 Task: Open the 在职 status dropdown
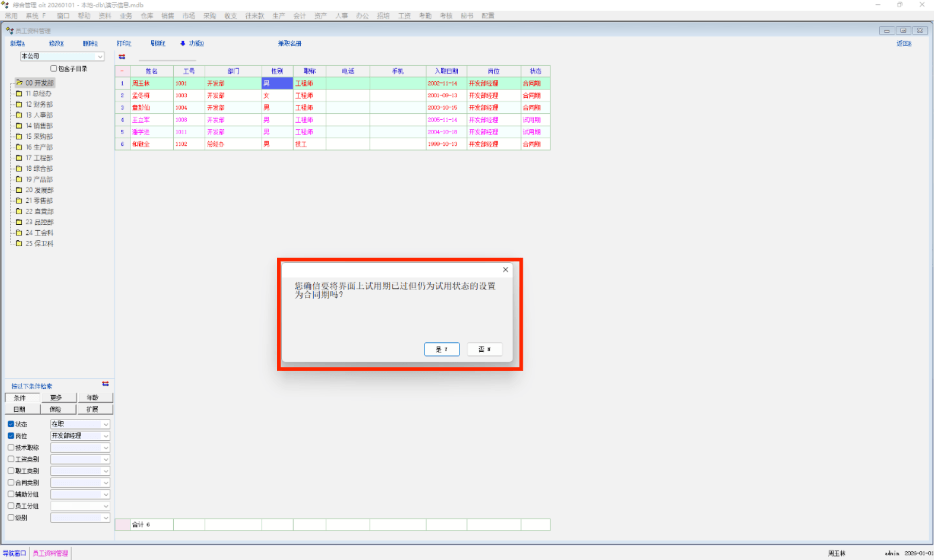pos(106,424)
